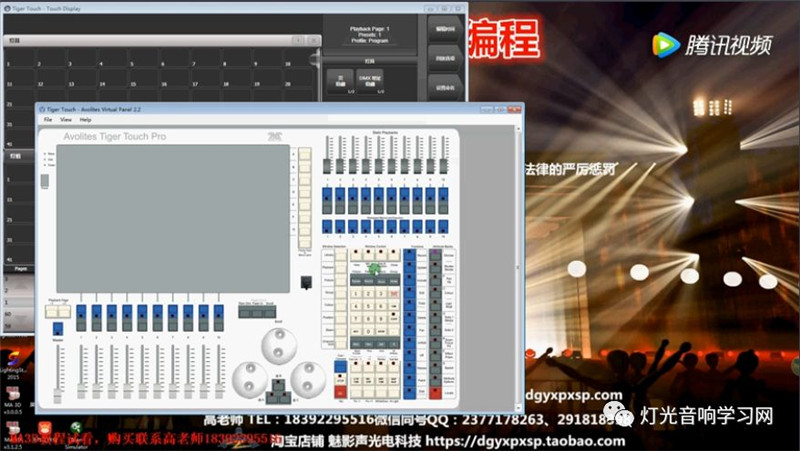This screenshot has height=451, width=800.
Task: Click the Master fader handle
Action: click(x=58, y=395)
